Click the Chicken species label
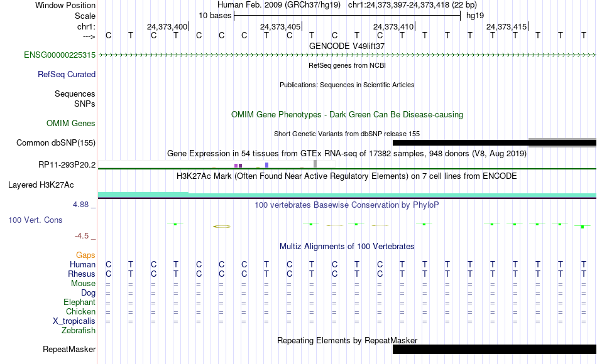This screenshot has height=364, width=597. coord(80,312)
